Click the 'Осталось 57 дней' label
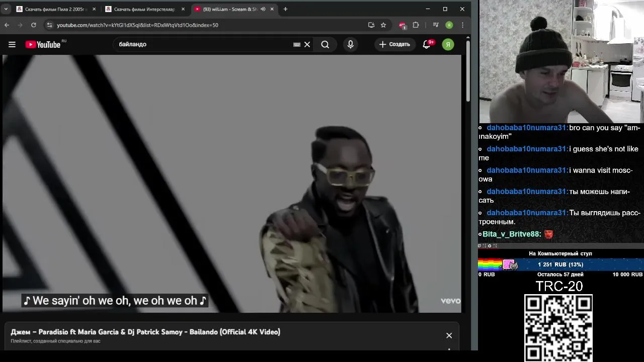644x362 pixels. pyautogui.click(x=560, y=275)
